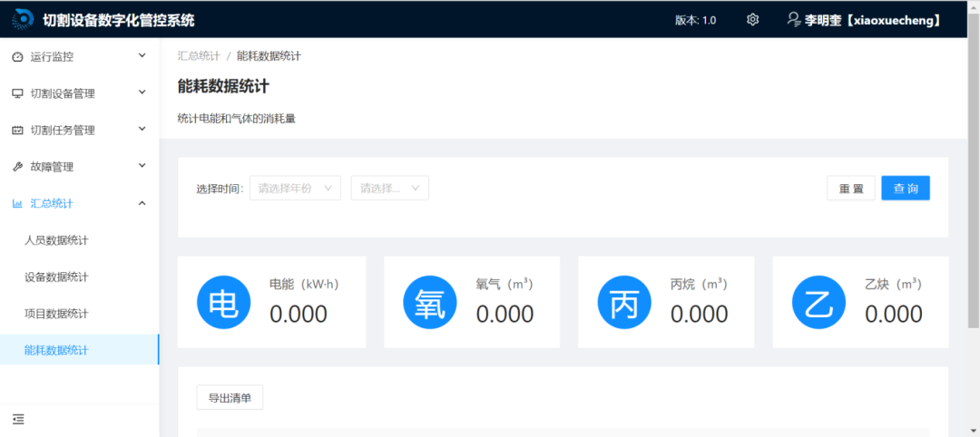The image size is (980, 437).
Task: Click the 重置 reset button
Action: (850, 188)
